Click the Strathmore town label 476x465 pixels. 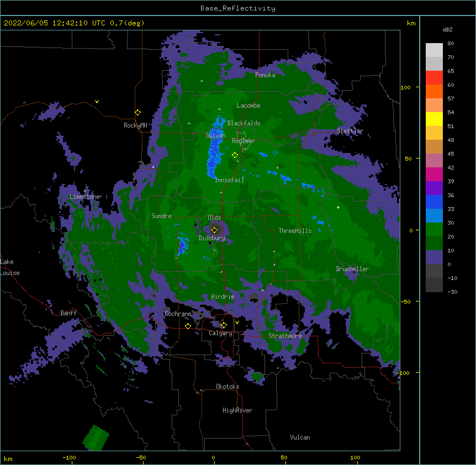(x=285, y=336)
